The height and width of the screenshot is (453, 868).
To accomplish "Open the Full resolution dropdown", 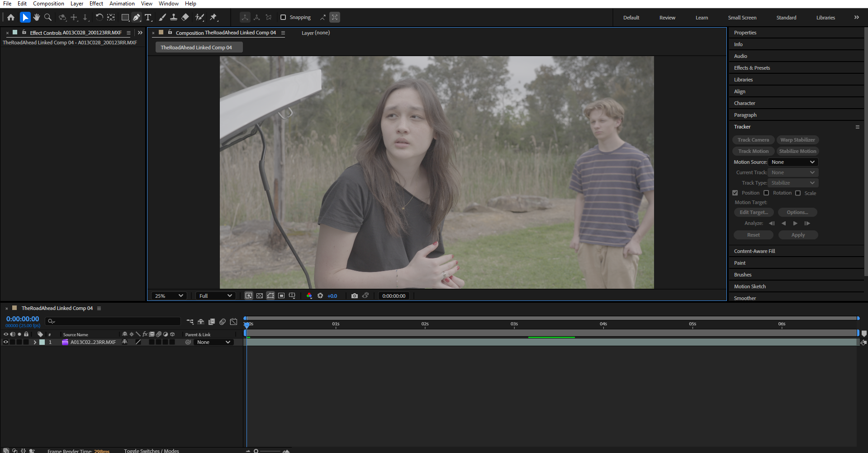I will click(x=215, y=296).
